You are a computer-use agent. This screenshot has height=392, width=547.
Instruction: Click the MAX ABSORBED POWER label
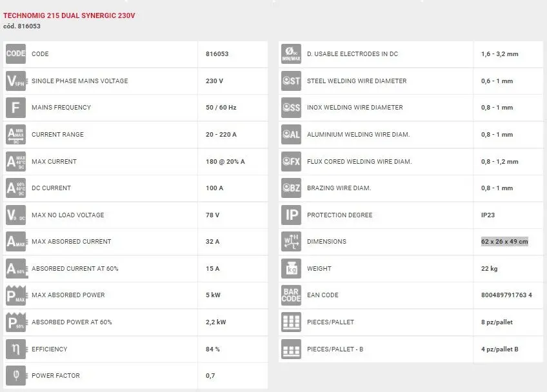tap(68, 295)
